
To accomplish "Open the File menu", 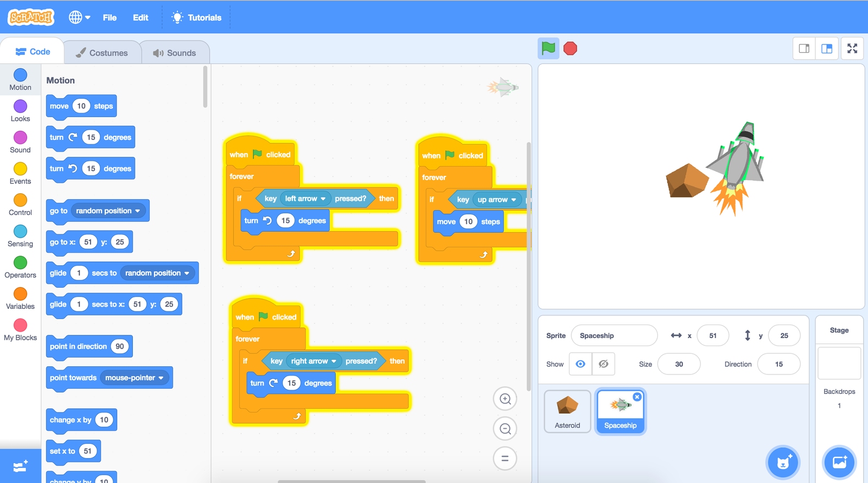I will (110, 17).
